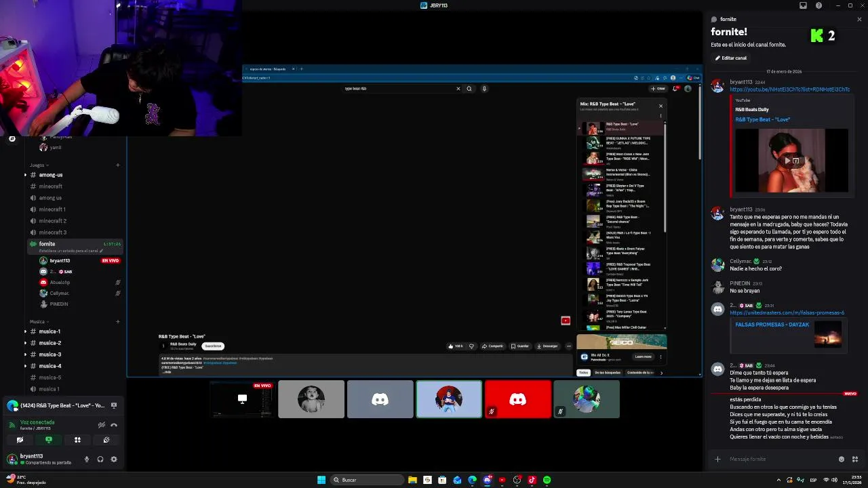Image resolution: width=868 pixels, height=488 pixels.
Task: Add a channel to the Juegos category
Action: 118,165
